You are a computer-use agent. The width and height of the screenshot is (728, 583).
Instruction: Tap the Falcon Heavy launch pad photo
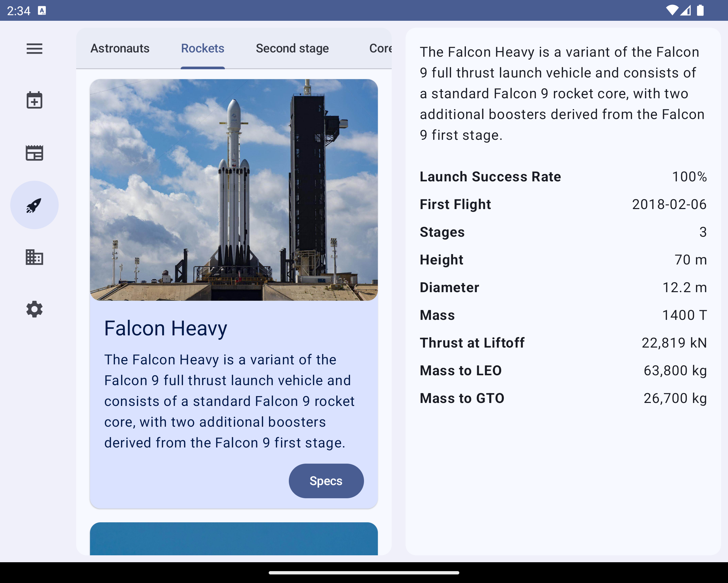point(234,190)
